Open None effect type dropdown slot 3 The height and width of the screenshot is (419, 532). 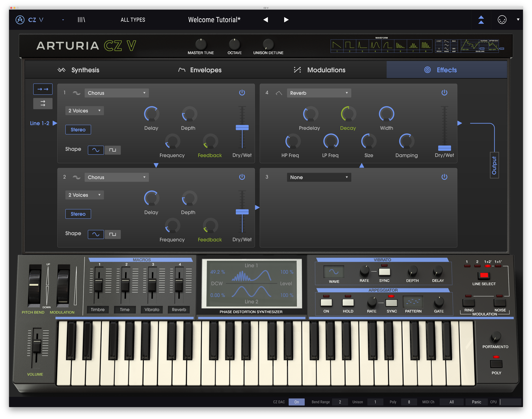coord(319,177)
